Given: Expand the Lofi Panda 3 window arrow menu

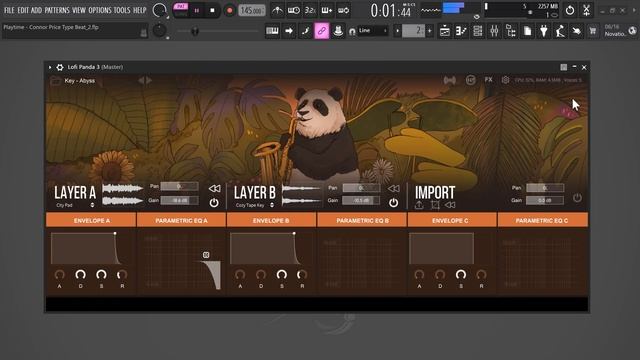Looking at the screenshot, I should [x=50, y=67].
